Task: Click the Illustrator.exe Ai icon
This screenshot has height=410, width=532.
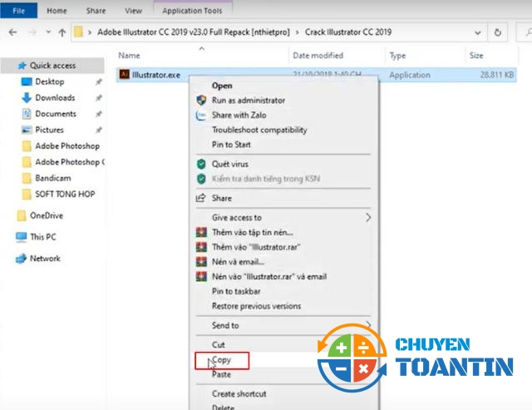Action: point(125,74)
